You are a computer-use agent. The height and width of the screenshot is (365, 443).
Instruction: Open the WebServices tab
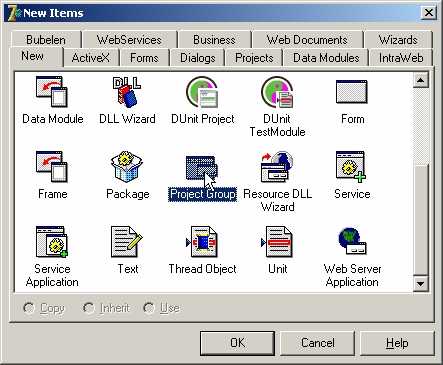coord(129,40)
